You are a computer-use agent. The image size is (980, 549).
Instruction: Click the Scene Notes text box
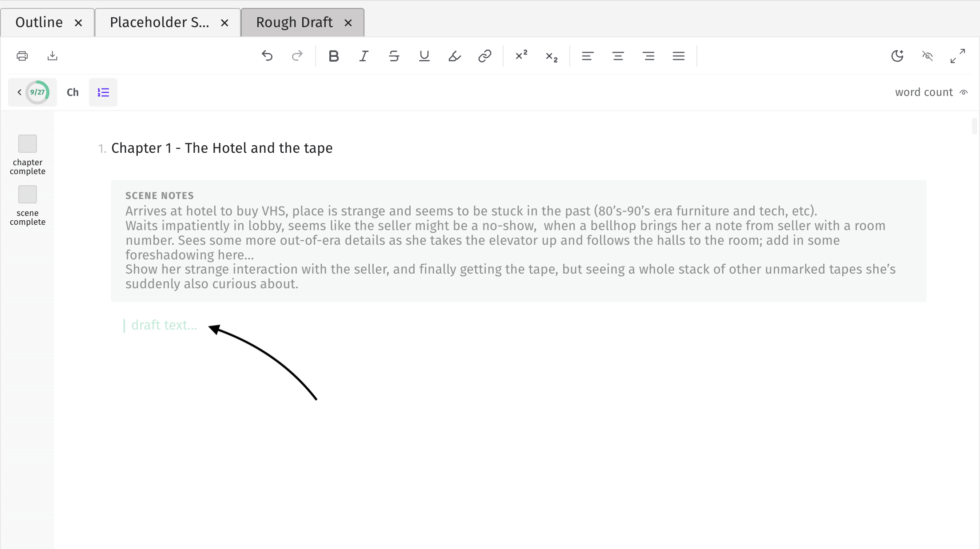tap(519, 241)
